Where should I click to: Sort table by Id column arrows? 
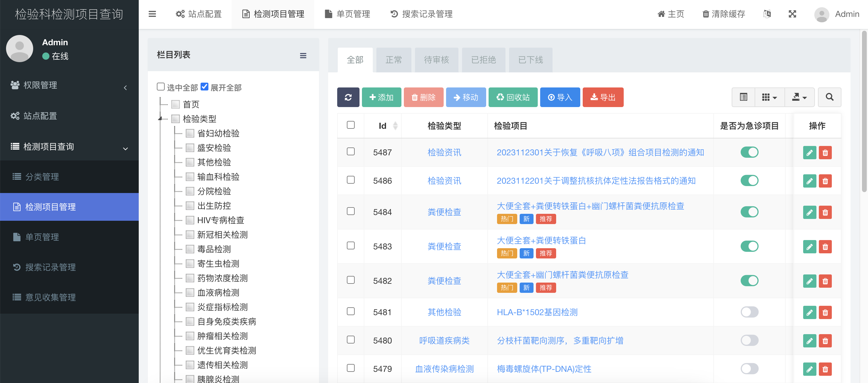click(x=395, y=126)
